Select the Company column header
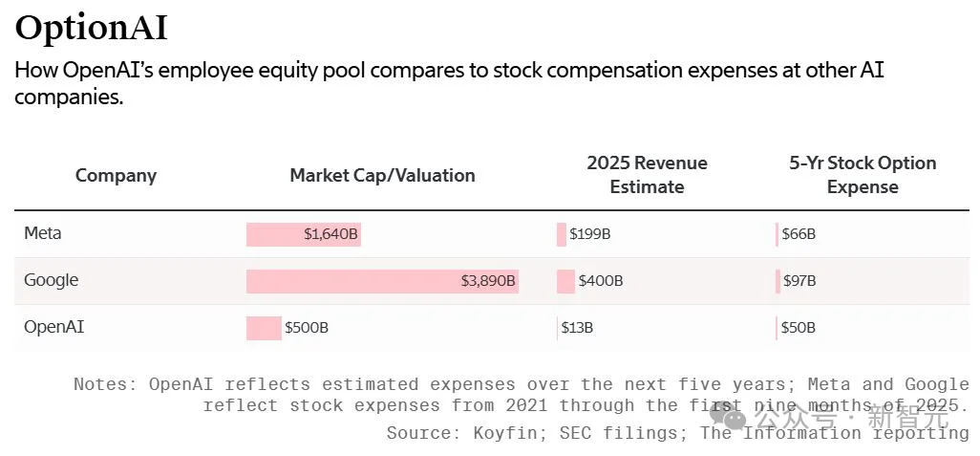980x456 pixels. click(x=116, y=175)
